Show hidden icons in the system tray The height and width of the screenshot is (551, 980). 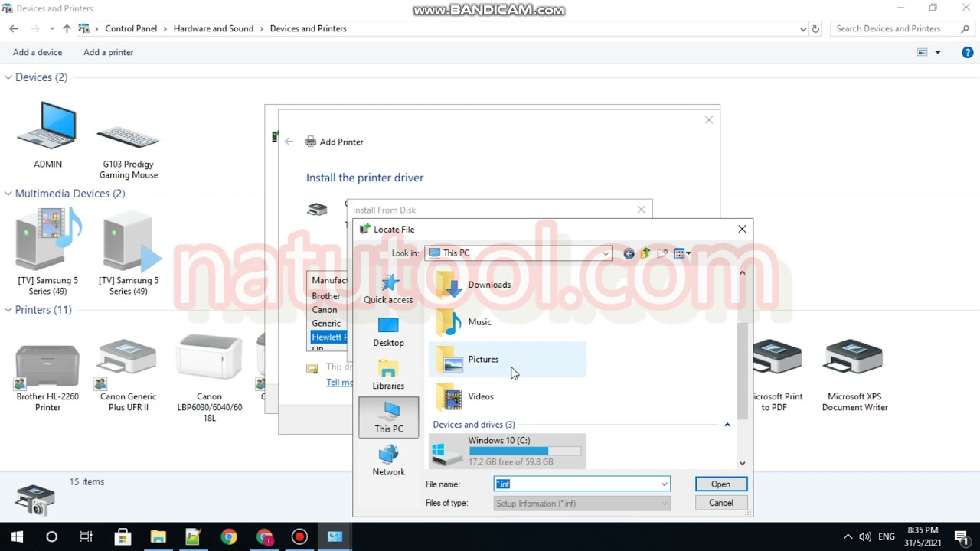848,536
